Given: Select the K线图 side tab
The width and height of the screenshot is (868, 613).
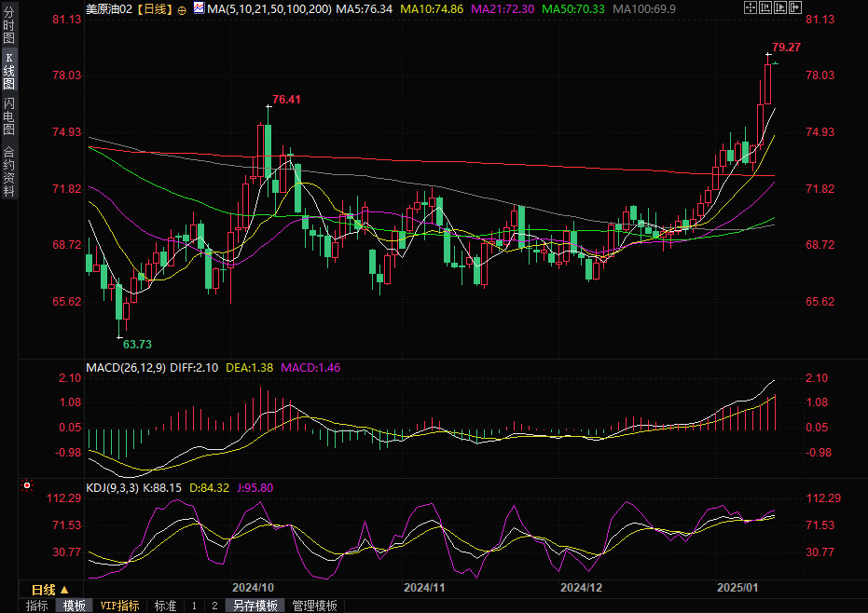Looking at the screenshot, I should pyautogui.click(x=8, y=71).
